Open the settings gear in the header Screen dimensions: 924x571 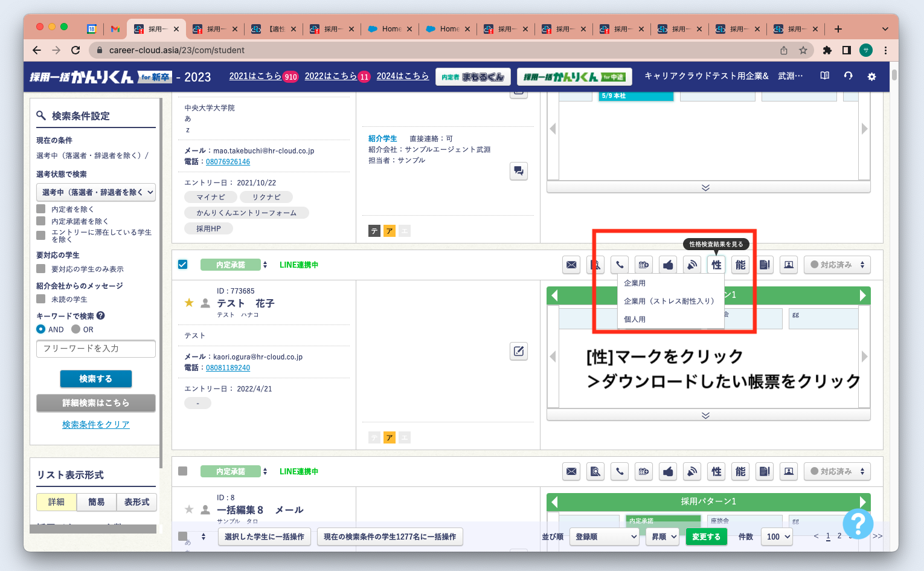[871, 77]
